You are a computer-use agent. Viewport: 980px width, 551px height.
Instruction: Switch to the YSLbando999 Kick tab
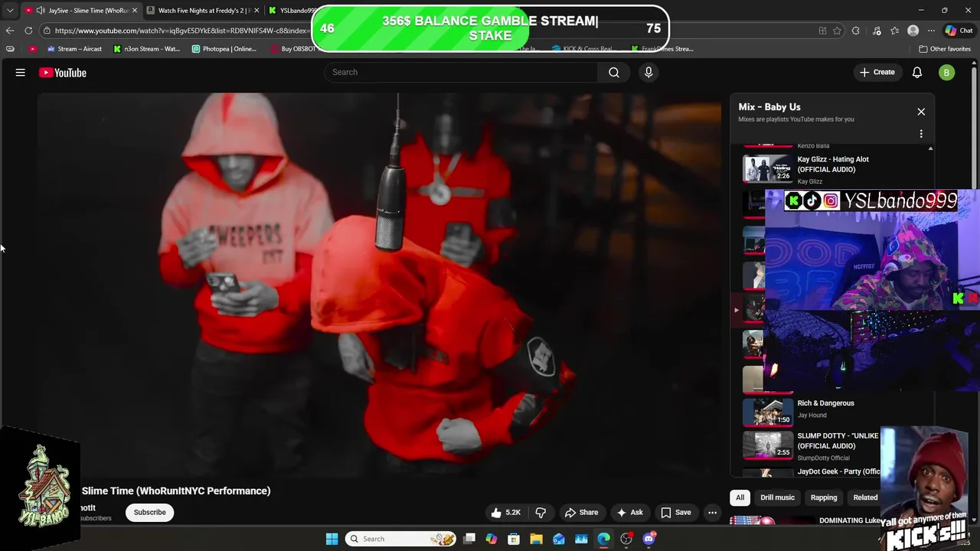(292, 11)
